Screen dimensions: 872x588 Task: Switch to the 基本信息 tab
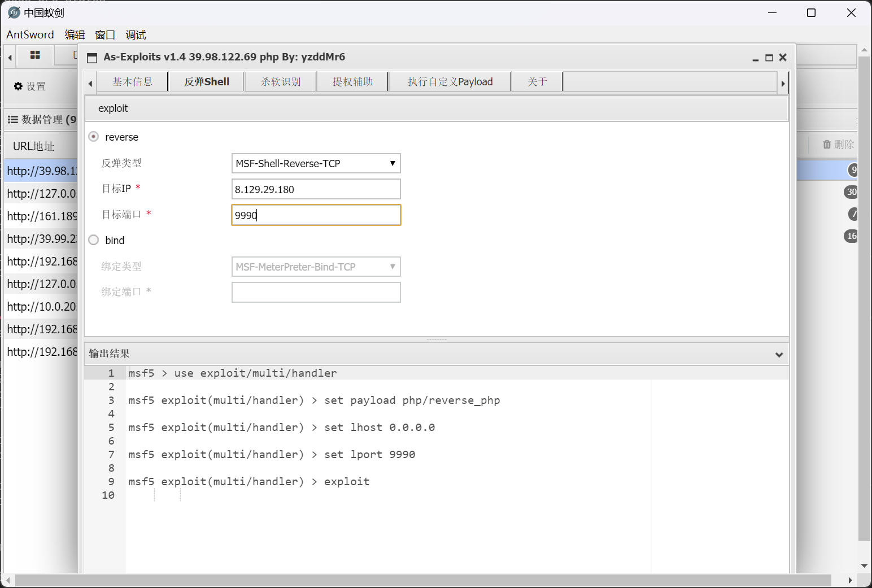click(132, 82)
